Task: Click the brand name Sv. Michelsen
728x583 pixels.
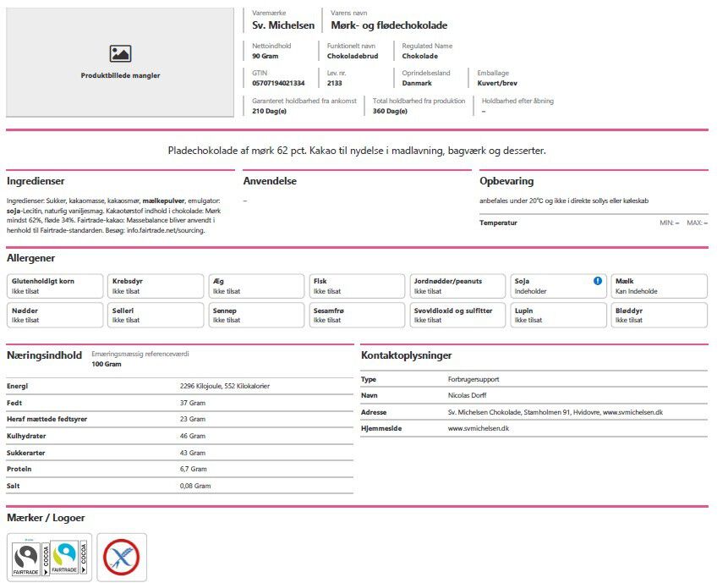Action: coord(283,25)
